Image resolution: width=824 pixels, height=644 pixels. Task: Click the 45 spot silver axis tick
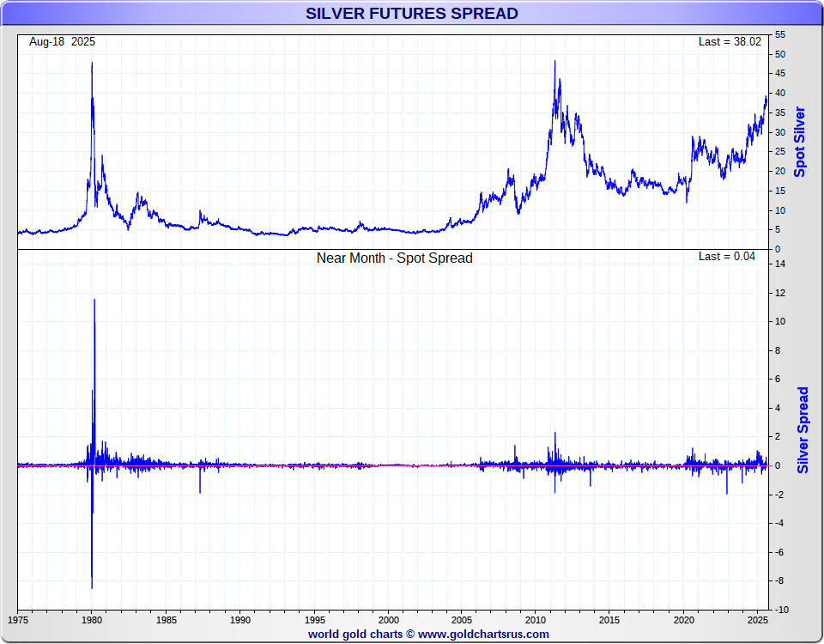(780, 74)
